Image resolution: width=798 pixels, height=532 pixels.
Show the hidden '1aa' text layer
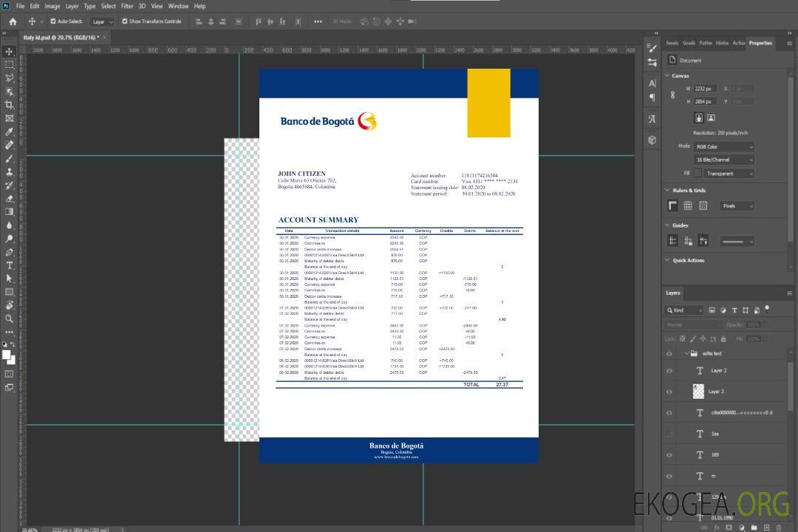click(x=669, y=434)
